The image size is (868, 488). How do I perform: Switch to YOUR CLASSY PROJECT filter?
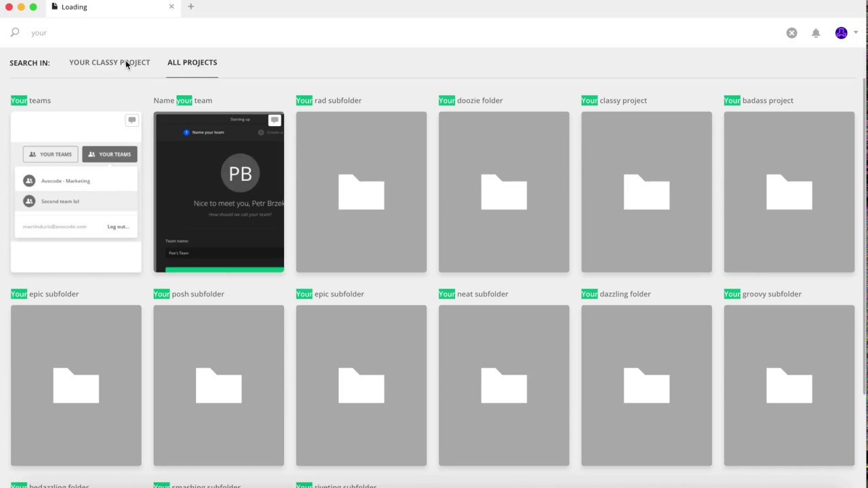[109, 62]
